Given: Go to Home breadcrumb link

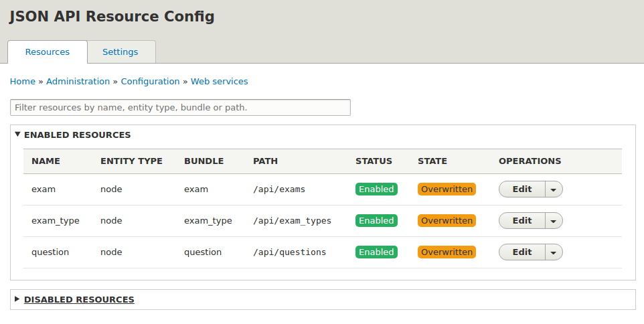Looking at the screenshot, I should coord(23,82).
